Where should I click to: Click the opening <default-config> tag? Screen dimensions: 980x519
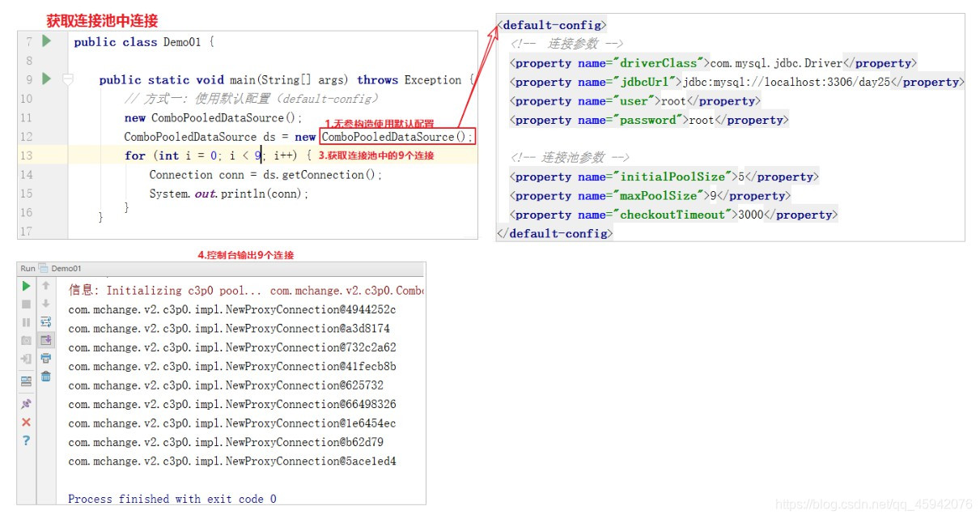pos(551,25)
